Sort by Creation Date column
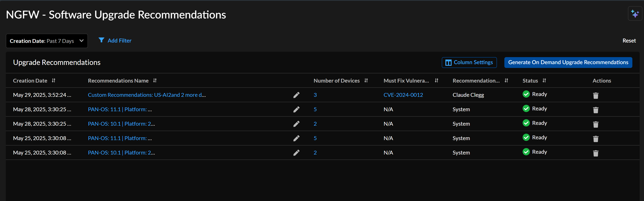644x201 pixels. [x=54, y=81]
